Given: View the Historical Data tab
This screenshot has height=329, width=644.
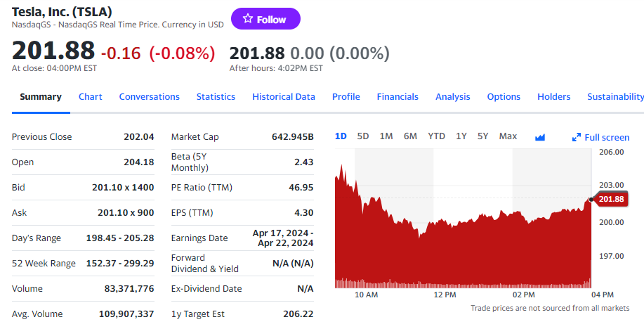Looking at the screenshot, I should tap(284, 97).
